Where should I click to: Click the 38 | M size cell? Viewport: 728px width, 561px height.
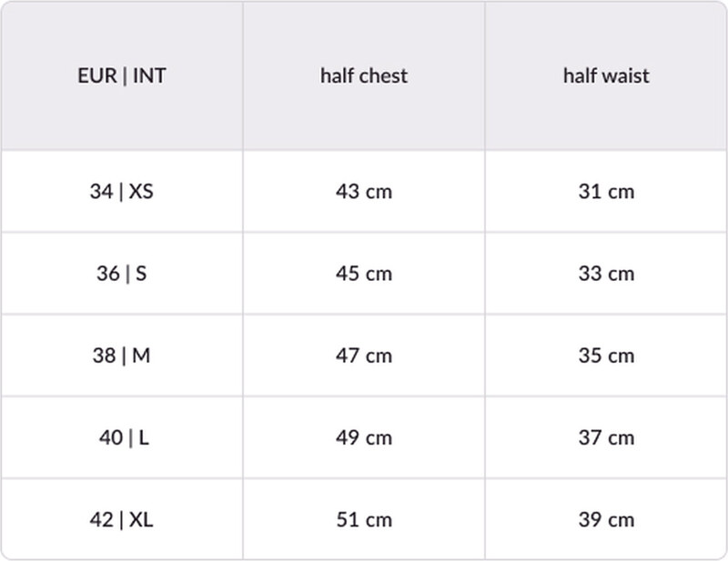tap(121, 356)
